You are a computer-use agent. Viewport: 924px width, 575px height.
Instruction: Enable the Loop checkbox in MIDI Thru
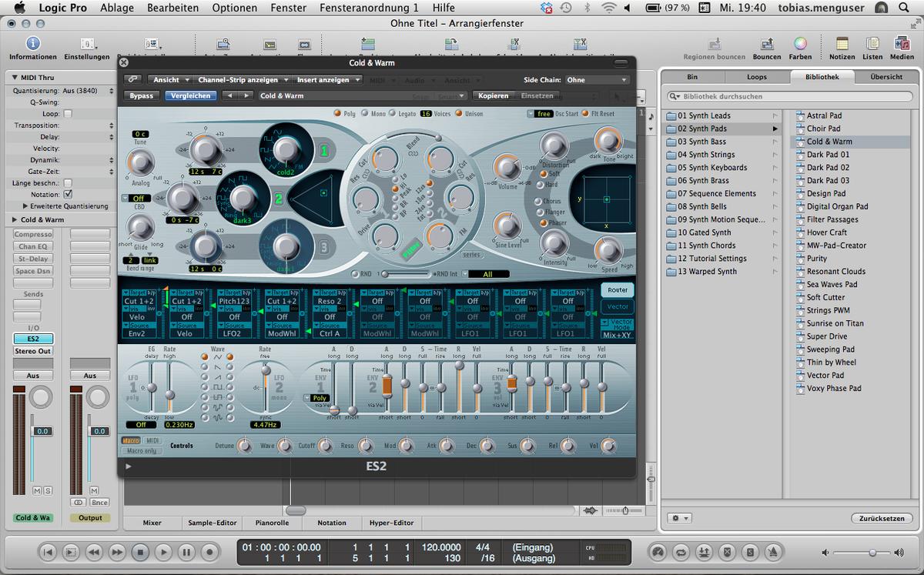pos(68,114)
